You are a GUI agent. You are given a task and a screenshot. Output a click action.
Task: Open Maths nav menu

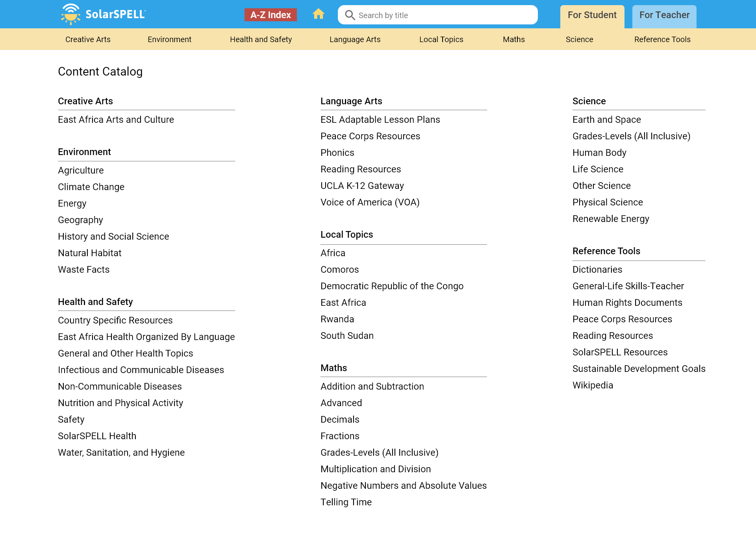click(x=513, y=39)
